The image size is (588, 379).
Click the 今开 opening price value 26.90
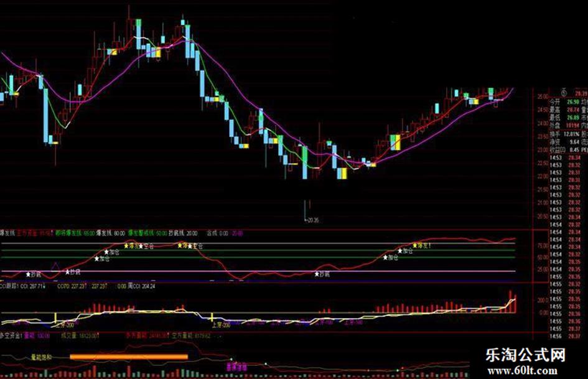(572, 101)
